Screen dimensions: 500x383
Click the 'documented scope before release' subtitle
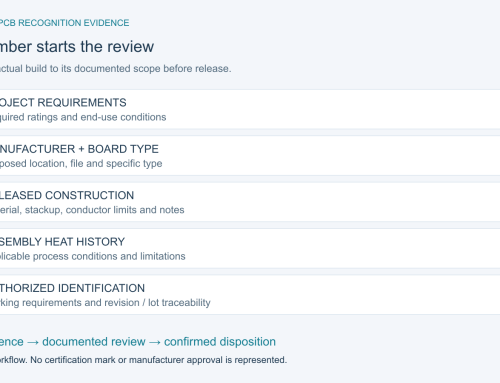point(153,69)
